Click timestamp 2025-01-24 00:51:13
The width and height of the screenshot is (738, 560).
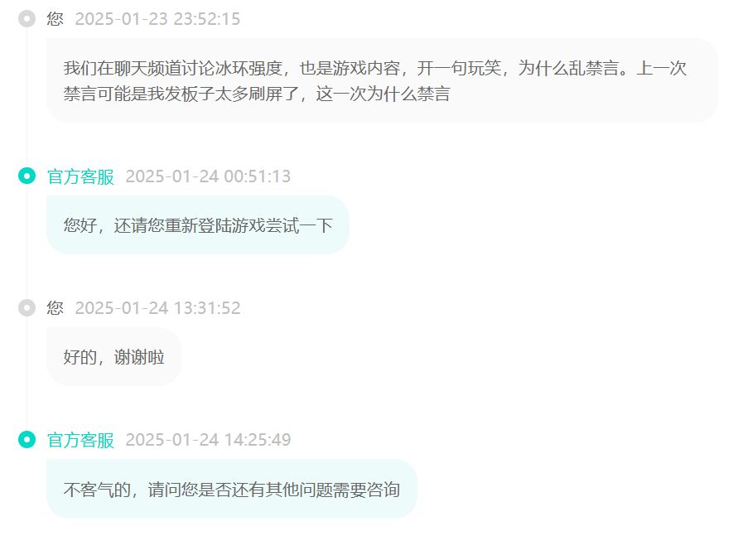208,176
